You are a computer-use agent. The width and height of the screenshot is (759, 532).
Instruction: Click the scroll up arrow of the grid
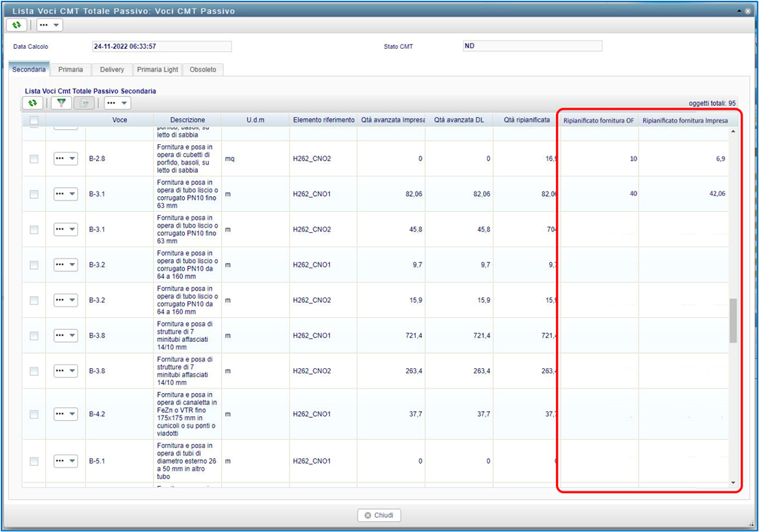[733, 132]
